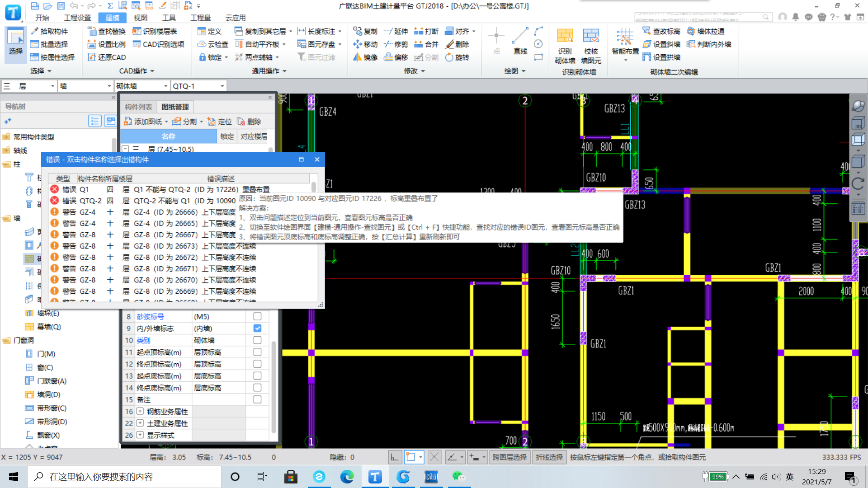Image resolution: width=868 pixels, height=488 pixels.
Task: Open WeChat from the taskbar
Action: coord(459,477)
